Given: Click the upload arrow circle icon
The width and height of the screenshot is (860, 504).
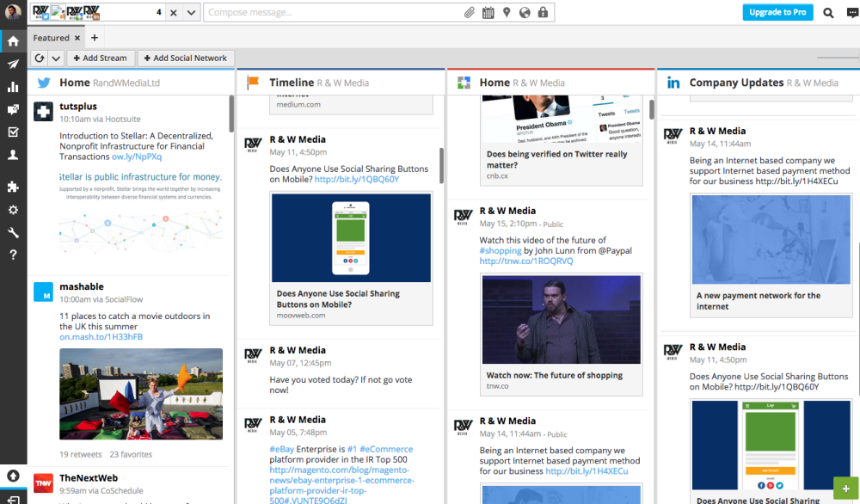Looking at the screenshot, I should click(13, 476).
